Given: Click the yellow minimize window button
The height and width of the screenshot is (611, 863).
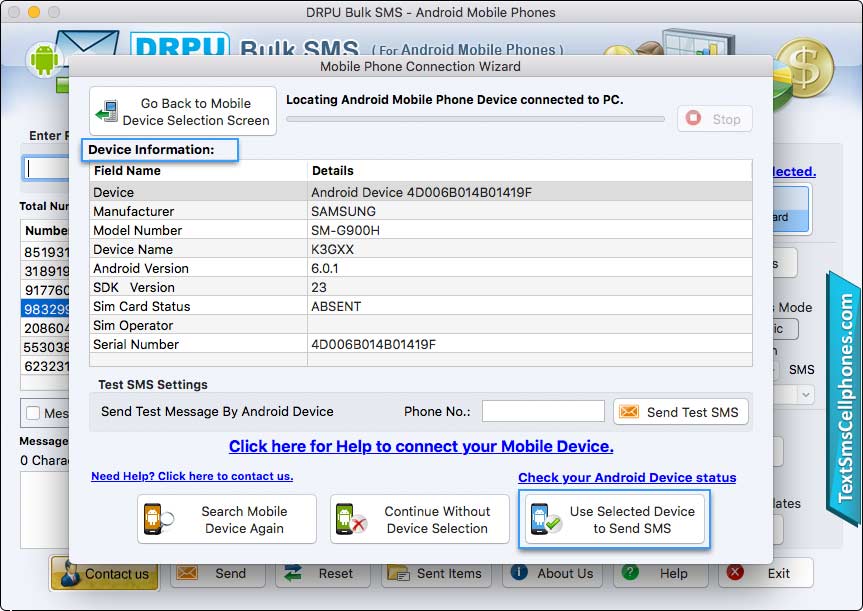Looking at the screenshot, I should pyautogui.click(x=34, y=12).
